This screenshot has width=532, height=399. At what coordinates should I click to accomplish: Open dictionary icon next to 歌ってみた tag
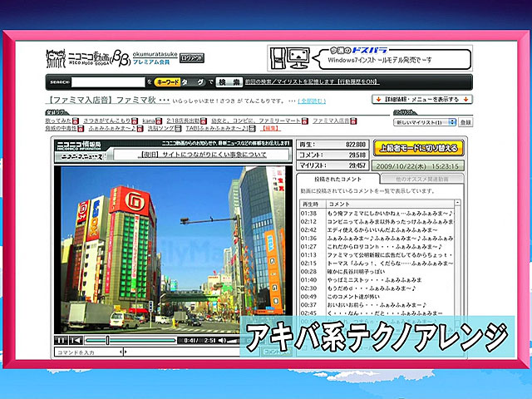point(76,121)
